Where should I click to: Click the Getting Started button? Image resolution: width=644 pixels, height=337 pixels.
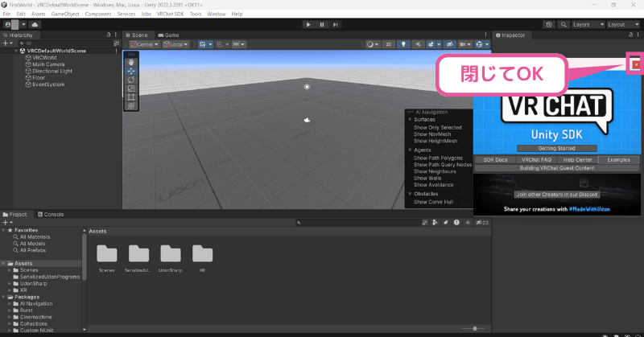point(556,148)
